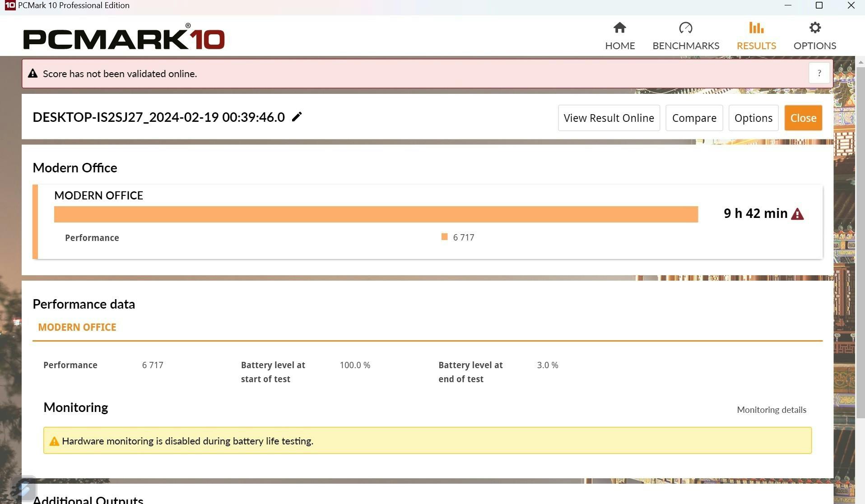Click the pencil icon to rename result
The width and height of the screenshot is (865, 504).
click(x=297, y=117)
